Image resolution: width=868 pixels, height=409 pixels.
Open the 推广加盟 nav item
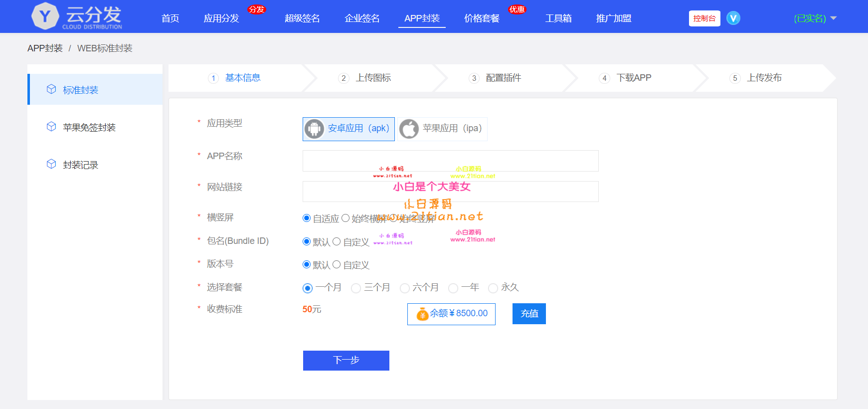click(x=614, y=18)
